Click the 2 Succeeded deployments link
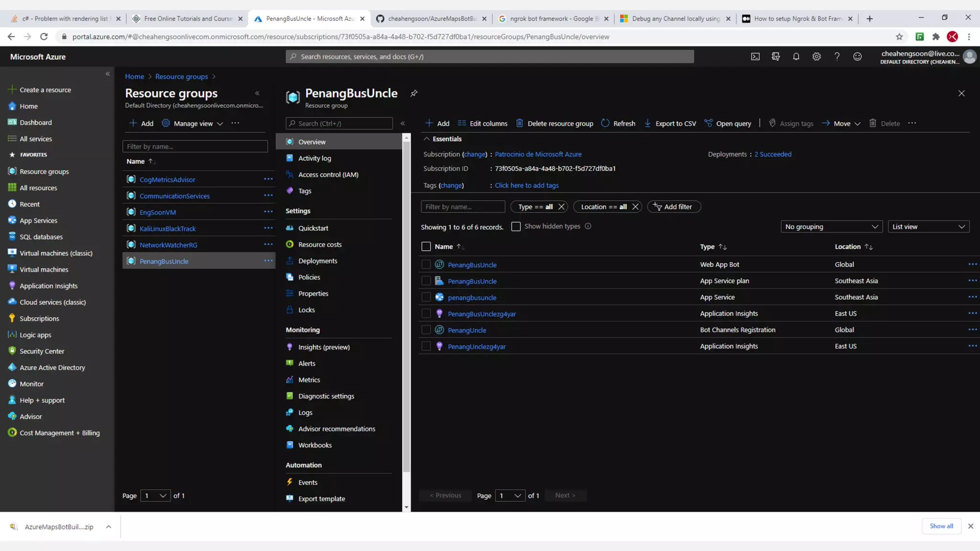Viewport: 980px width, 551px height. click(x=772, y=154)
